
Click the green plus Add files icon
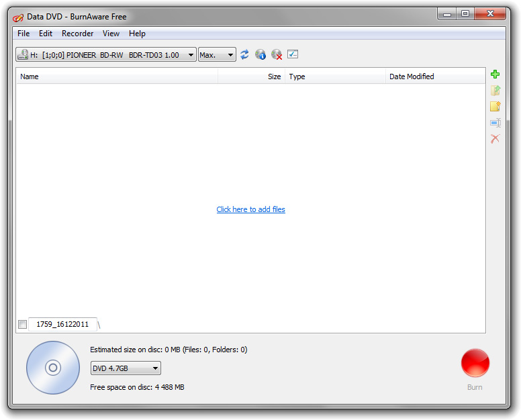pos(495,74)
